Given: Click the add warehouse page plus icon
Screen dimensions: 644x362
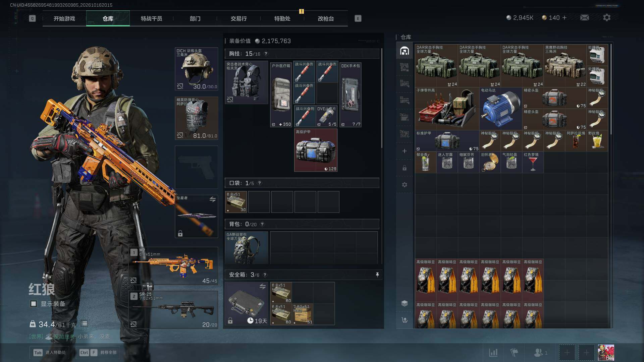Looking at the screenshot, I should click(x=405, y=151).
